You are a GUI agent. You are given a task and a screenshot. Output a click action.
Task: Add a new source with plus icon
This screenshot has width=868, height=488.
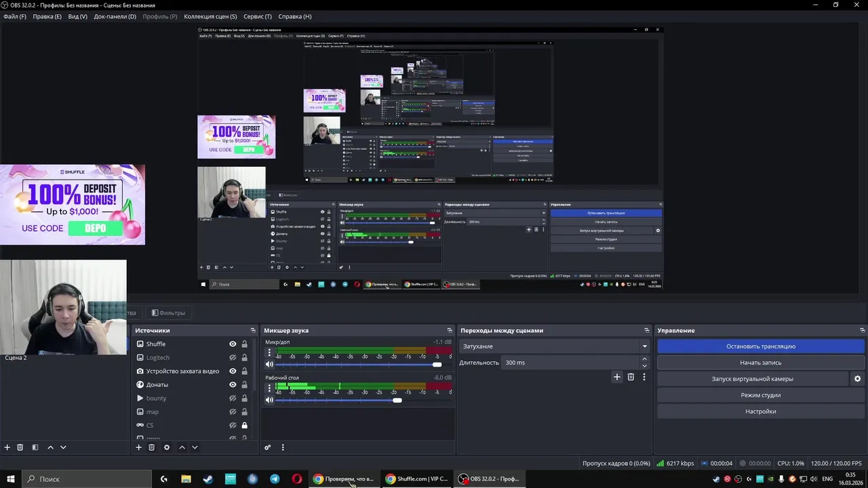(139, 447)
